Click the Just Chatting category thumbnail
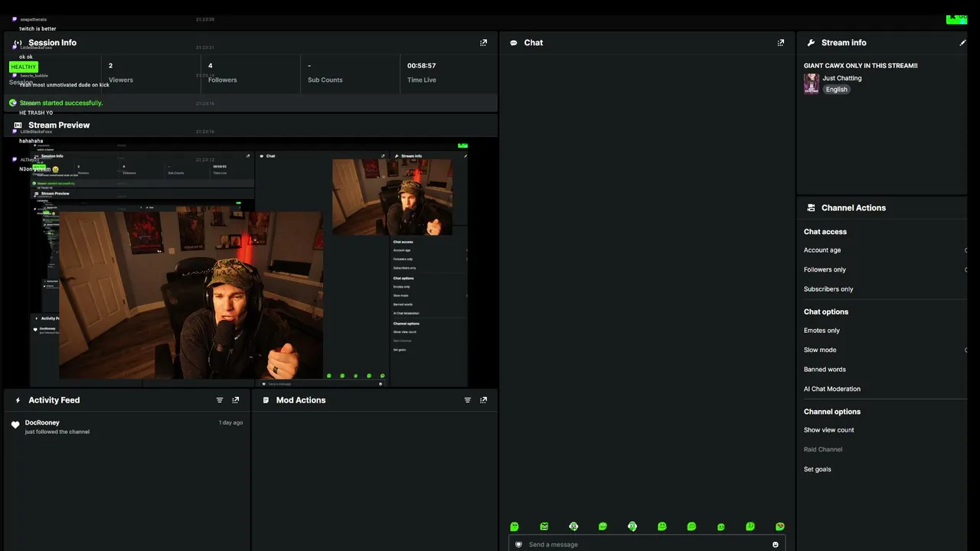980x551 pixels. [812, 83]
